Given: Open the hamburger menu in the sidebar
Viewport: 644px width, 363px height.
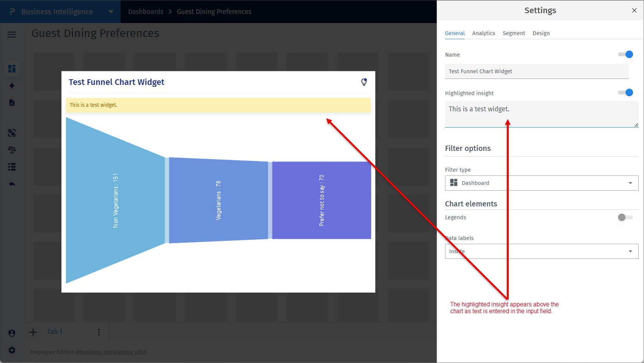Looking at the screenshot, I should pos(12,35).
